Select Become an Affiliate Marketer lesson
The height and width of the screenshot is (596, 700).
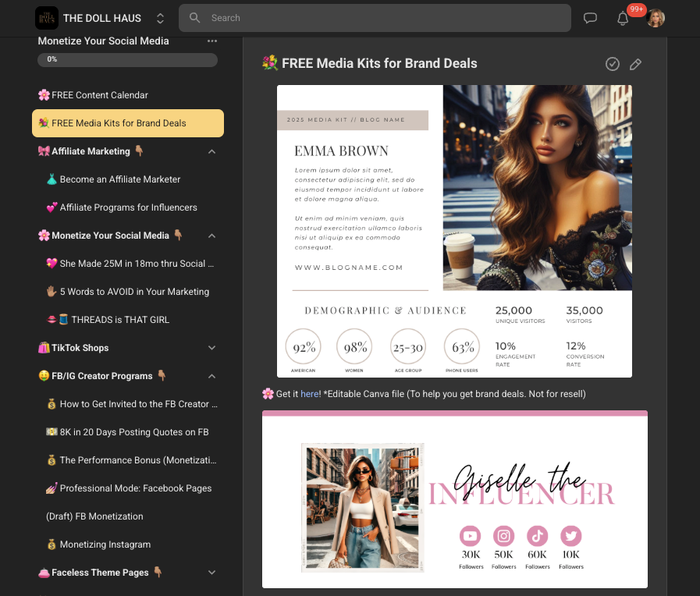(119, 179)
